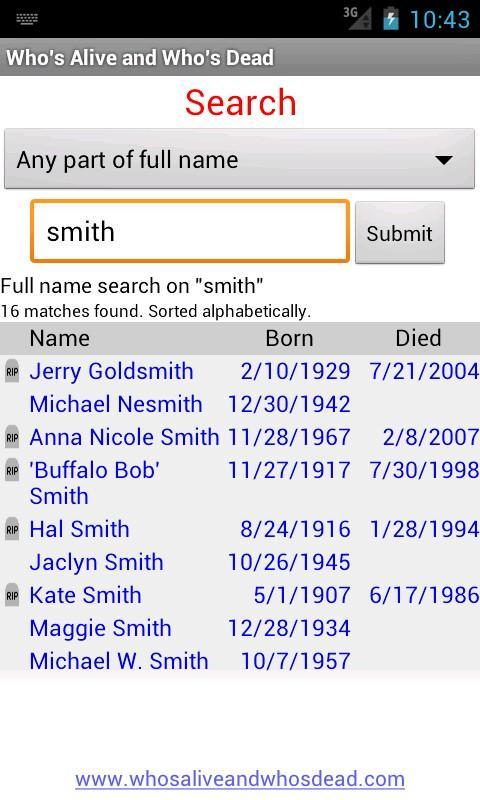Tap the battery charging icon
The image size is (480, 800).
click(391, 19)
